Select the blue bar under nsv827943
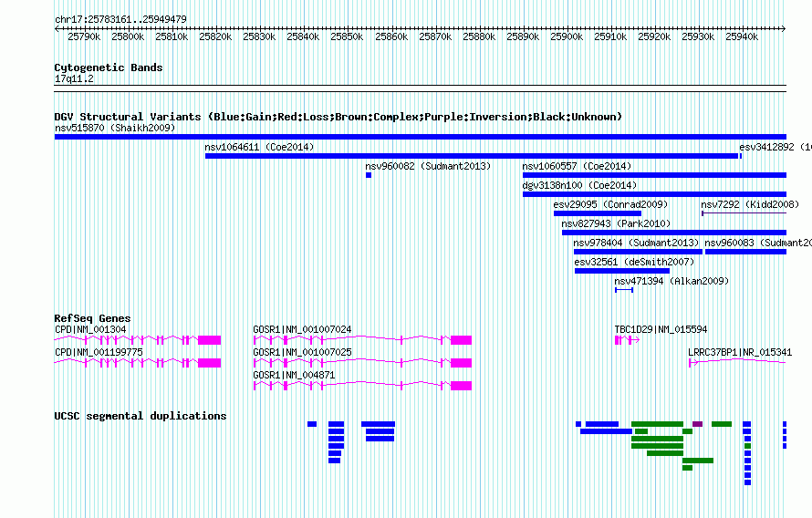 point(674,233)
